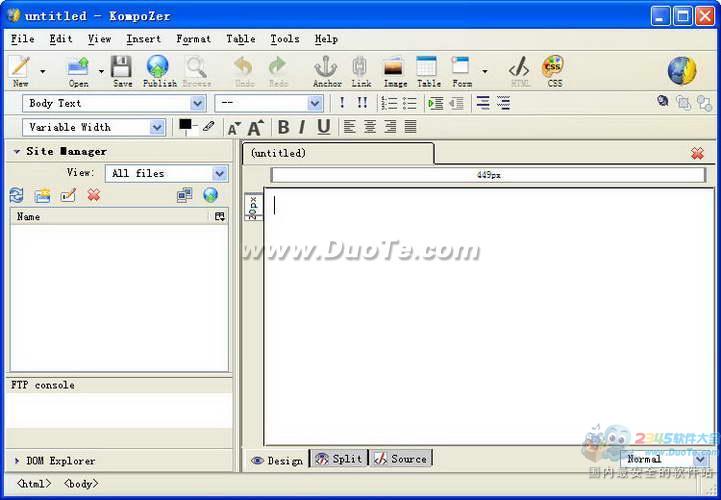The image size is (721, 500).
Task: Open the File menu
Action: coord(23,39)
